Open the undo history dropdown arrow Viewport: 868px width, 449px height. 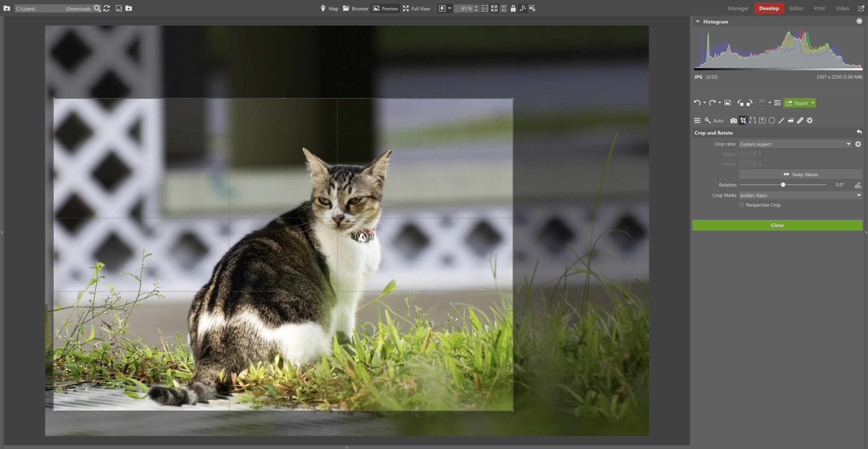click(x=704, y=103)
